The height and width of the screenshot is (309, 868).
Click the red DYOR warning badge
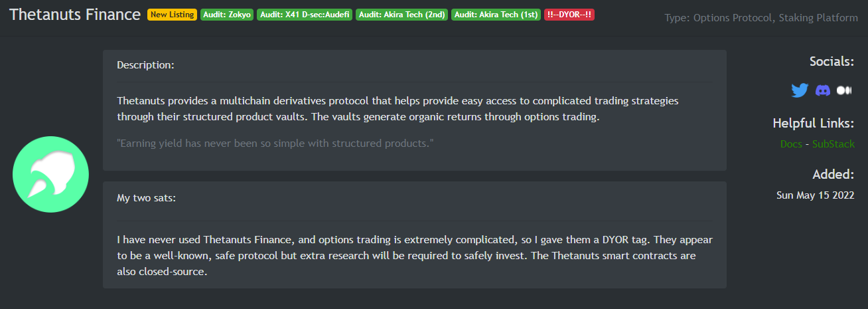click(569, 15)
